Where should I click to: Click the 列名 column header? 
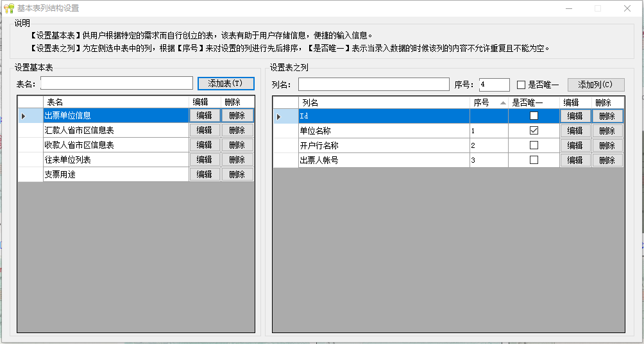point(384,102)
